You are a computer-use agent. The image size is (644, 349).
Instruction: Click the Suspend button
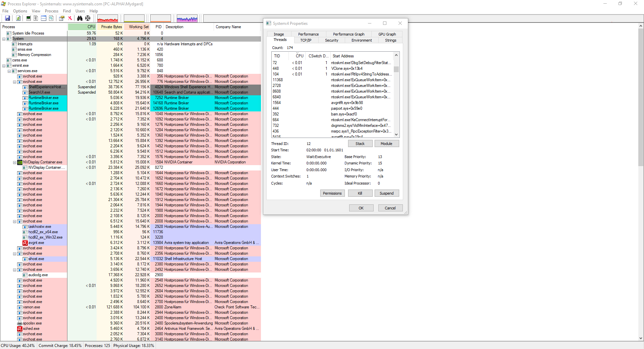(386, 193)
